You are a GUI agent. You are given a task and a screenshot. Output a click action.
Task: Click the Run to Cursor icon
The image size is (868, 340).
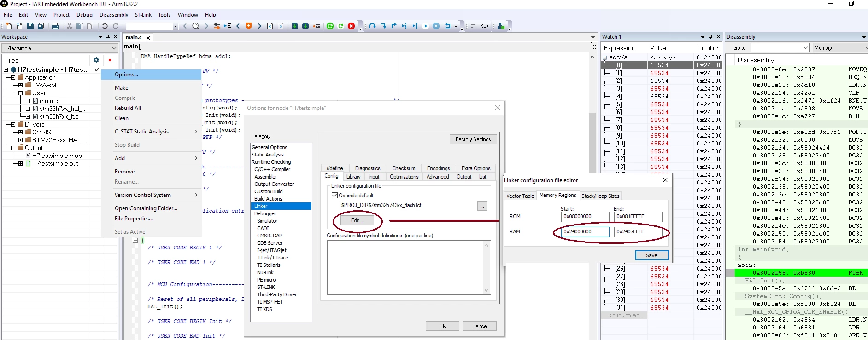[x=415, y=26]
